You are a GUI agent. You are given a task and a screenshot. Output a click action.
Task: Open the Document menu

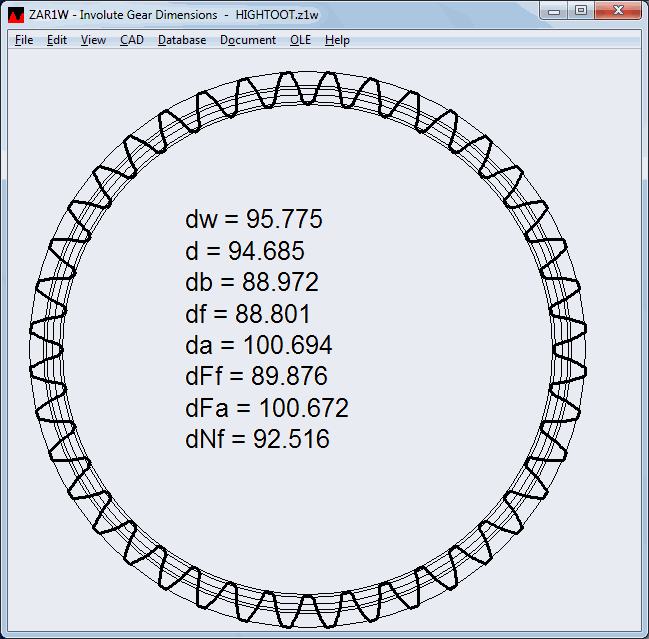click(248, 40)
